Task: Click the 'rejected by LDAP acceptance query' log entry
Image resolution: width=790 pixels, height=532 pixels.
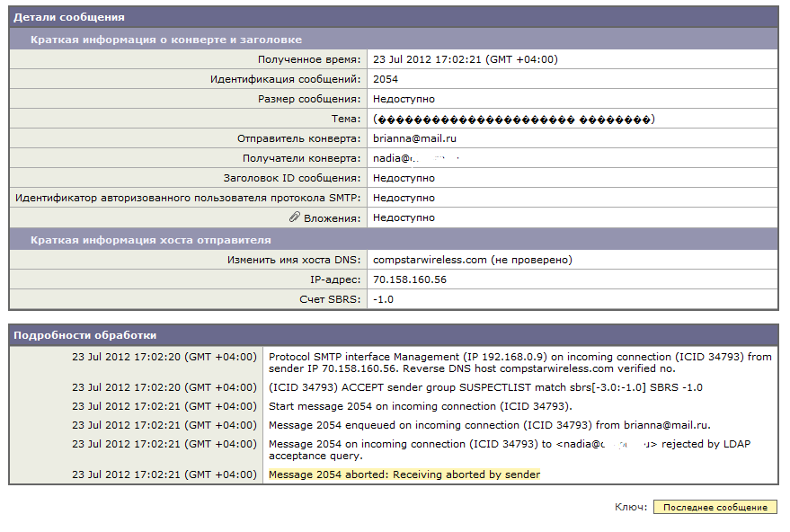Action: click(510, 450)
